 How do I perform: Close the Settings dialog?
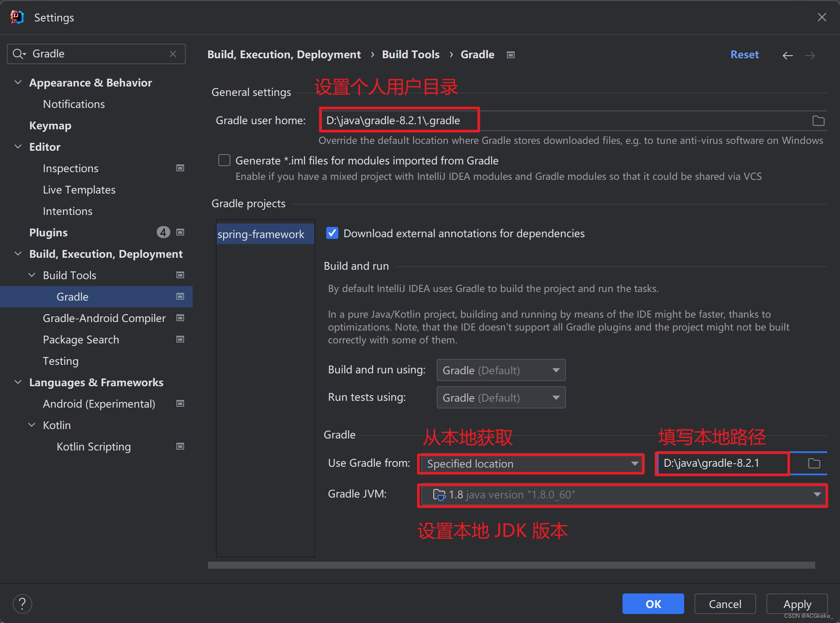[822, 17]
